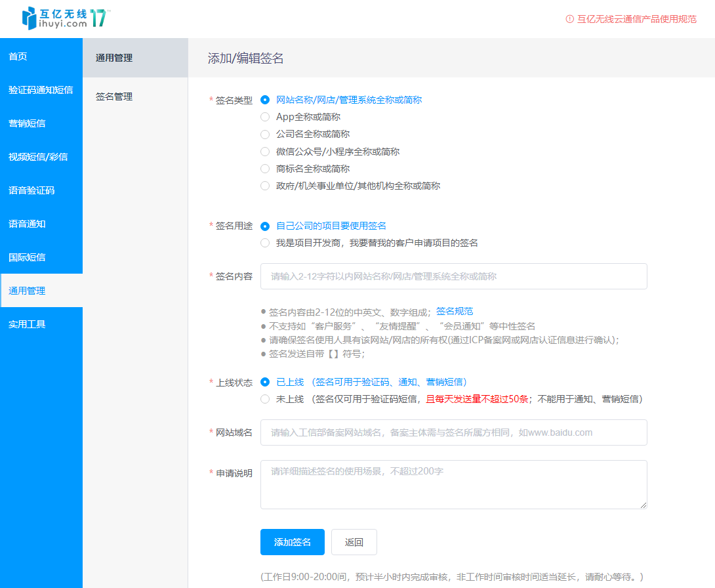
Task: Focus the 签名内容 input field
Action: (x=453, y=276)
